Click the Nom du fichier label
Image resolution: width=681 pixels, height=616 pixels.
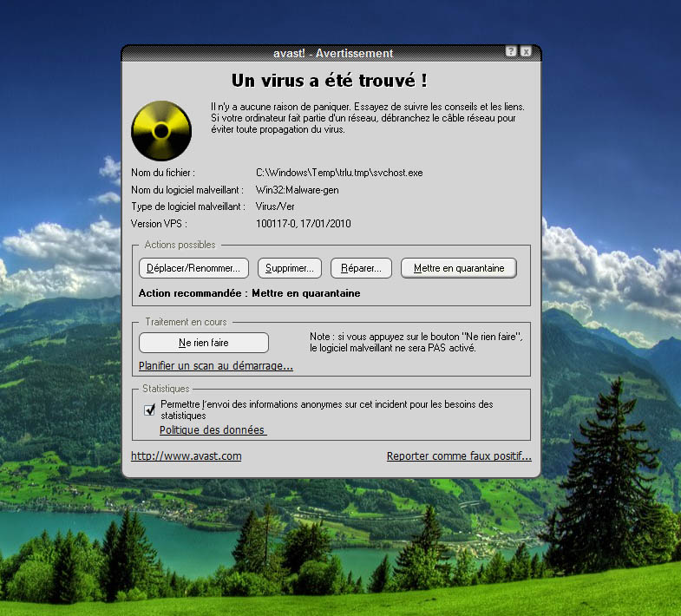[163, 173]
